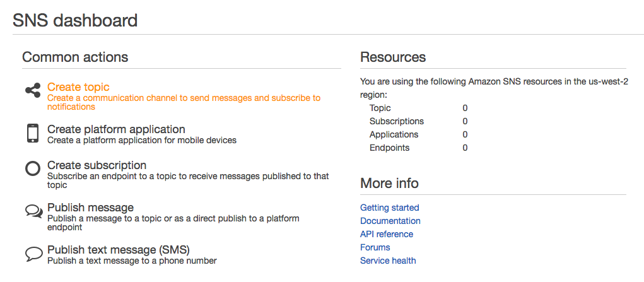Viewport: 644px width, 282px height.
Task: Click 'Publish a message to a topic' description
Action: (x=173, y=223)
